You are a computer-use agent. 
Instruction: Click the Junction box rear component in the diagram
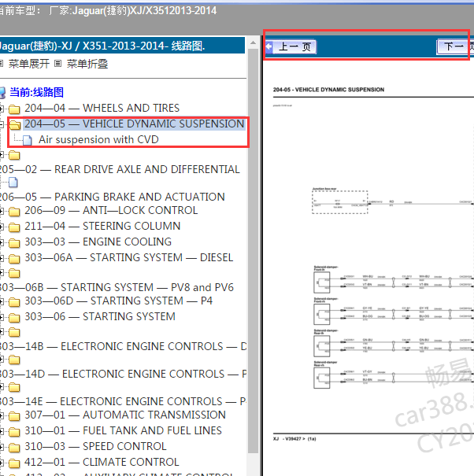coord(339,202)
